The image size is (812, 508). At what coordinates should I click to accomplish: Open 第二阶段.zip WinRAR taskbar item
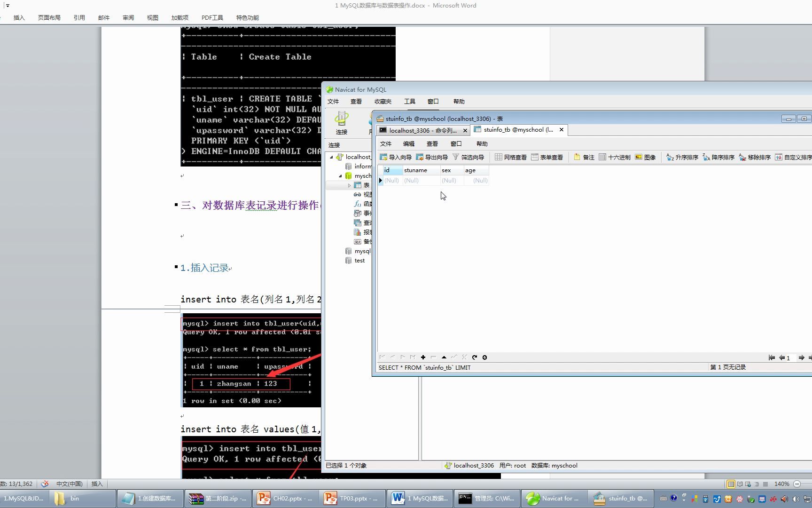tap(219, 498)
